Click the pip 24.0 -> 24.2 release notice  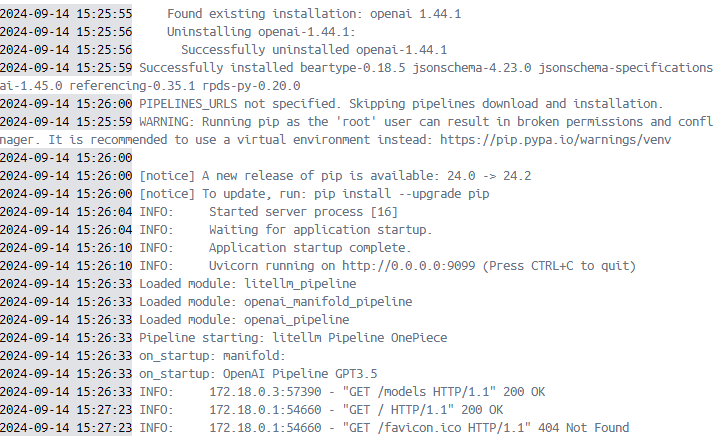[x=335, y=176]
